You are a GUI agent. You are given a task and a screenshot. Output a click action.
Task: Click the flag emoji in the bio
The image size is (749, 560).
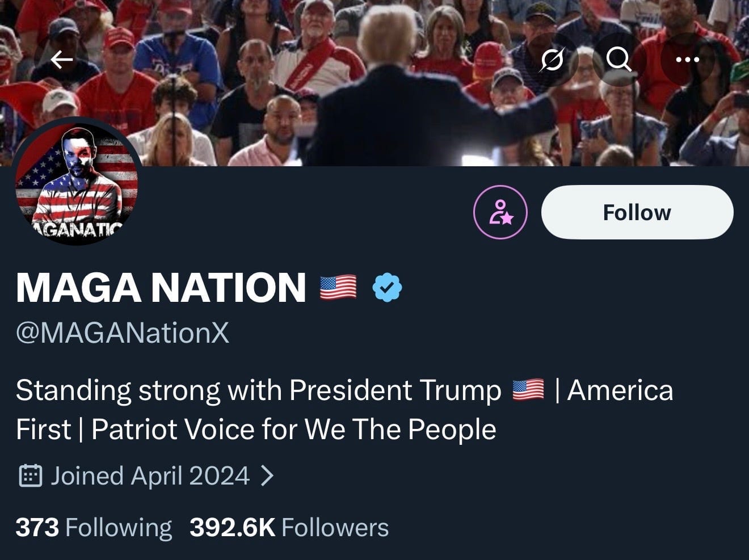pyautogui.click(x=528, y=390)
